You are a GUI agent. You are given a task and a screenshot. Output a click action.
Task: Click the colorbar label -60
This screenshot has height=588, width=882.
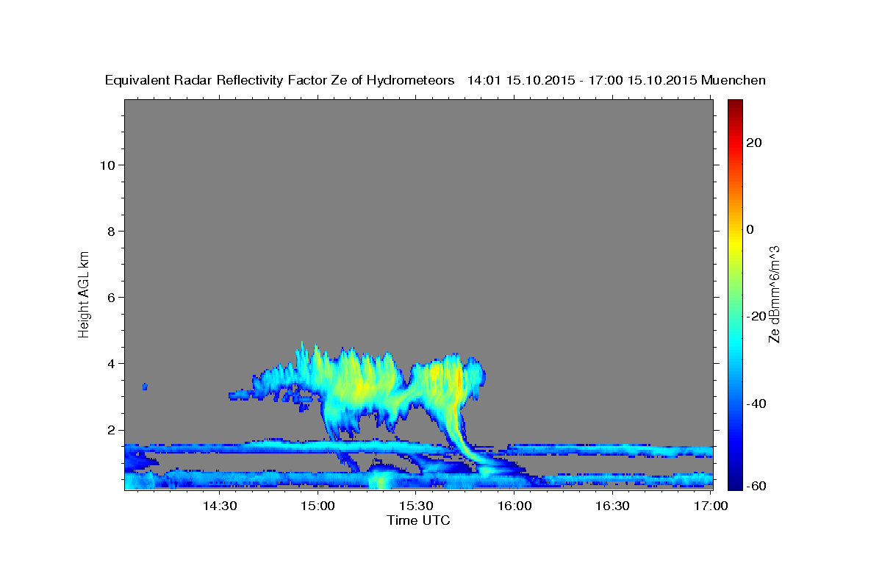pos(755,486)
